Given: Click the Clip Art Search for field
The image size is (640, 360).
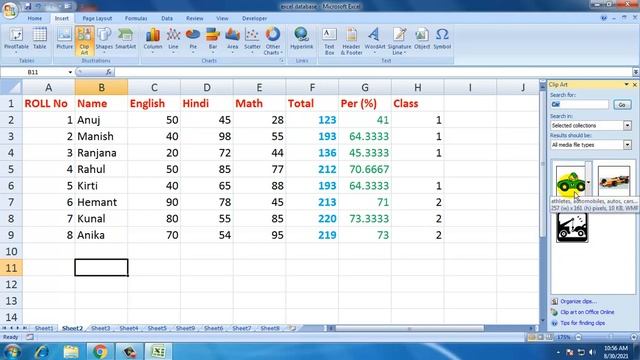Looking at the screenshot, I should click(579, 104).
